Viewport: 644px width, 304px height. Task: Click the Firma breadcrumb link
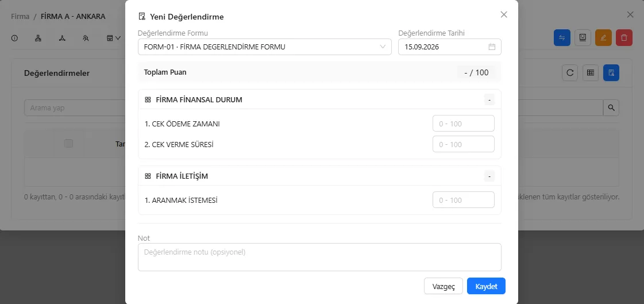coord(20,17)
